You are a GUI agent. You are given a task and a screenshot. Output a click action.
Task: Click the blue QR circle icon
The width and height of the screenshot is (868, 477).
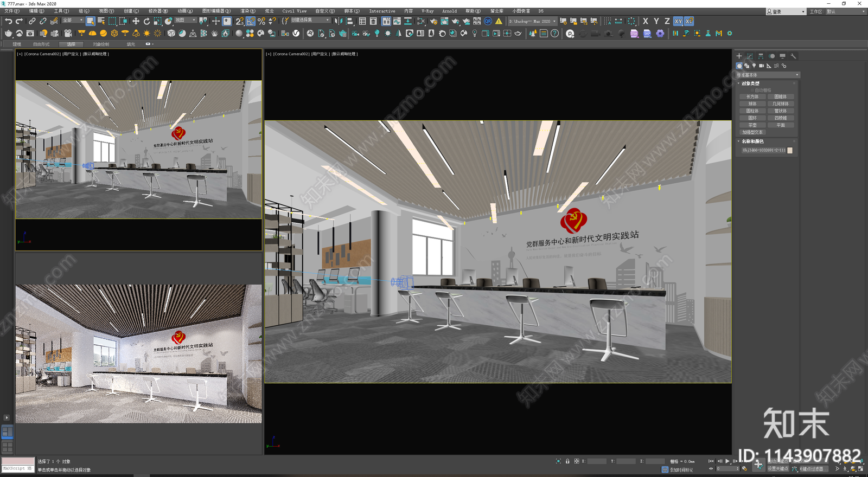[488, 21]
